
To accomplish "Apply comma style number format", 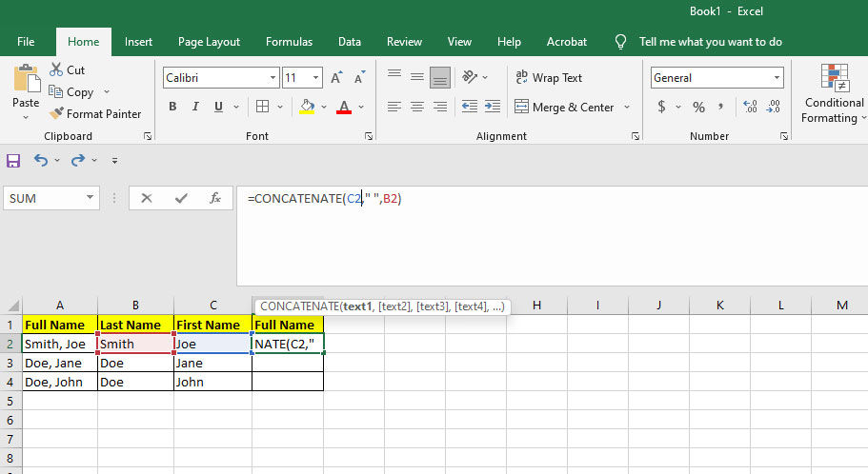I will tap(720, 107).
